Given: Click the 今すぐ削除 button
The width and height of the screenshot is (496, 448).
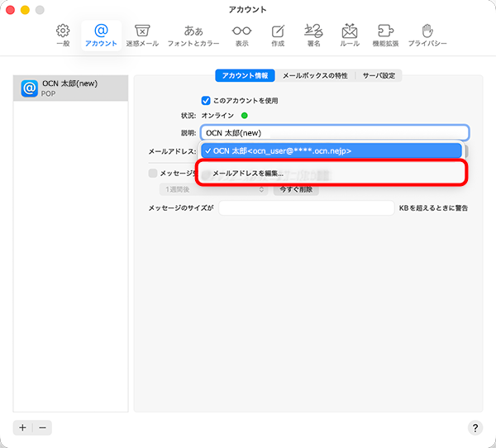Looking at the screenshot, I should 295,189.
